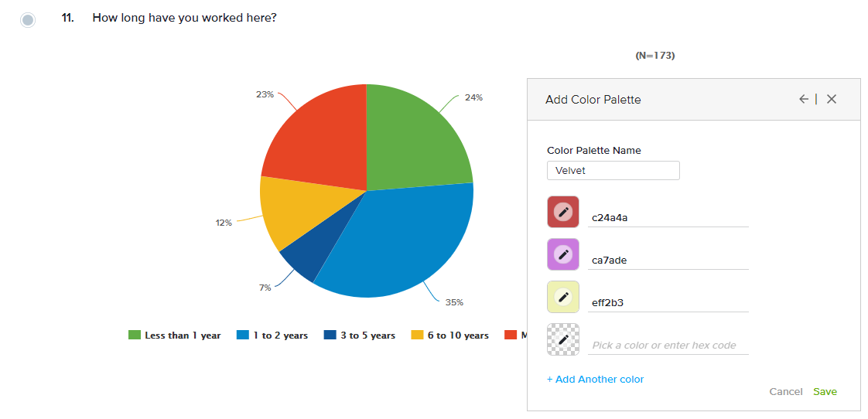Toggle the 3 to 5 years legend item
Viewport: 868px width, 419px height.
point(360,336)
